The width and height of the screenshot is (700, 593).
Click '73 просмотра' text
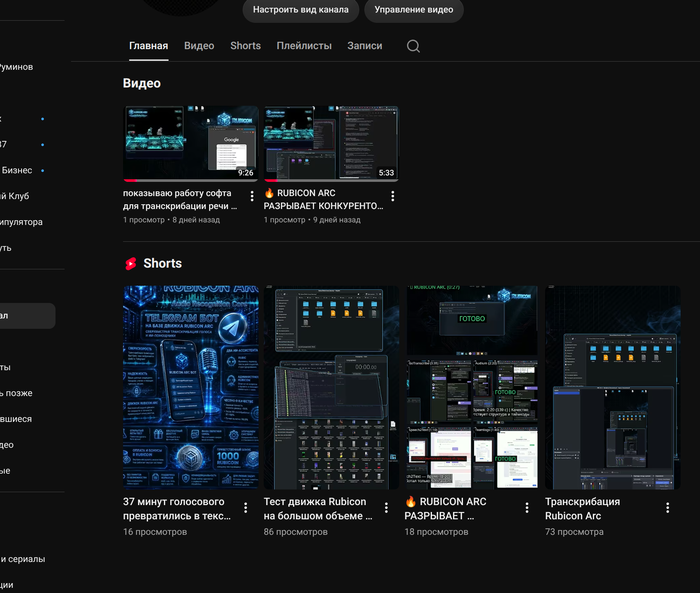point(574,532)
